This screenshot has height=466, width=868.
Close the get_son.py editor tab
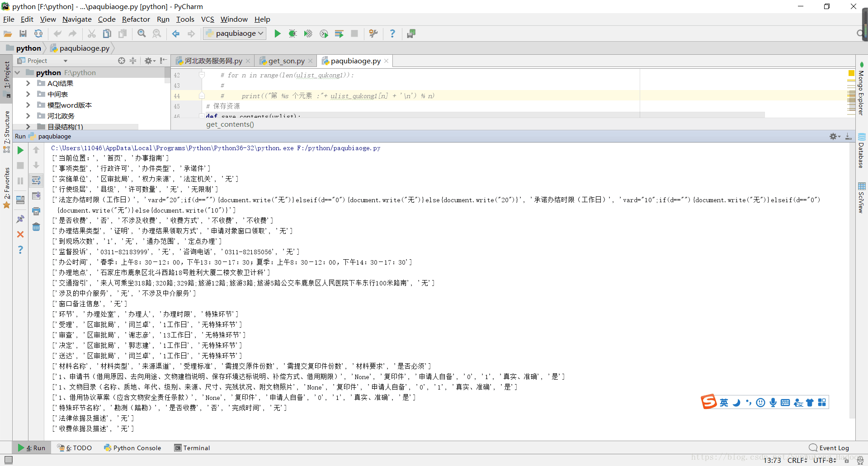[x=310, y=61]
